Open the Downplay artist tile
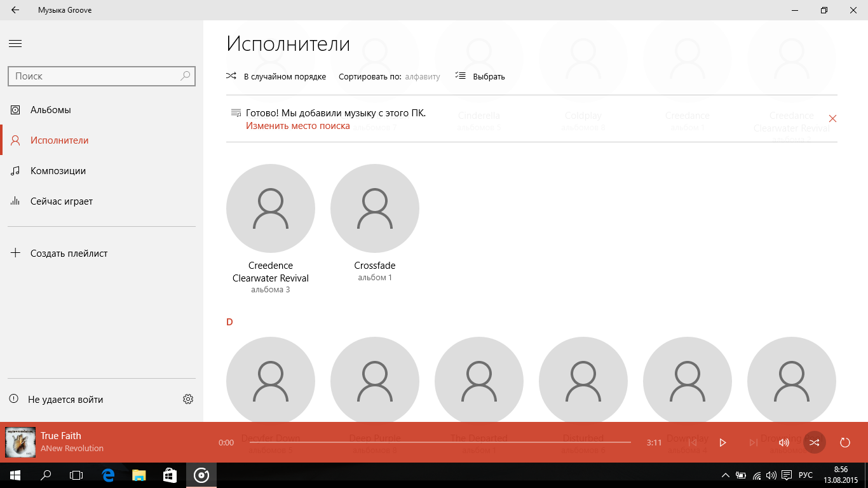This screenshot has width=868, height=488. pos(688,381)
